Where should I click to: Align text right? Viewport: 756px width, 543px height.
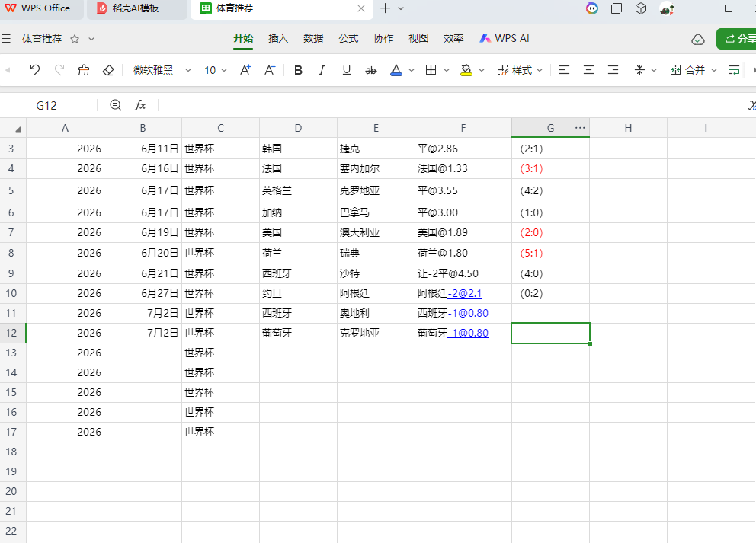click(613, 70)
